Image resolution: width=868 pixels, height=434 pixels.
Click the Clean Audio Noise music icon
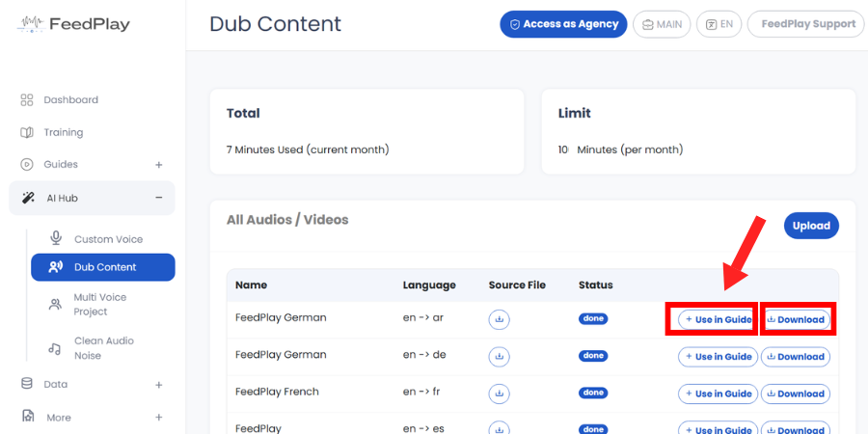pos(54,348)
